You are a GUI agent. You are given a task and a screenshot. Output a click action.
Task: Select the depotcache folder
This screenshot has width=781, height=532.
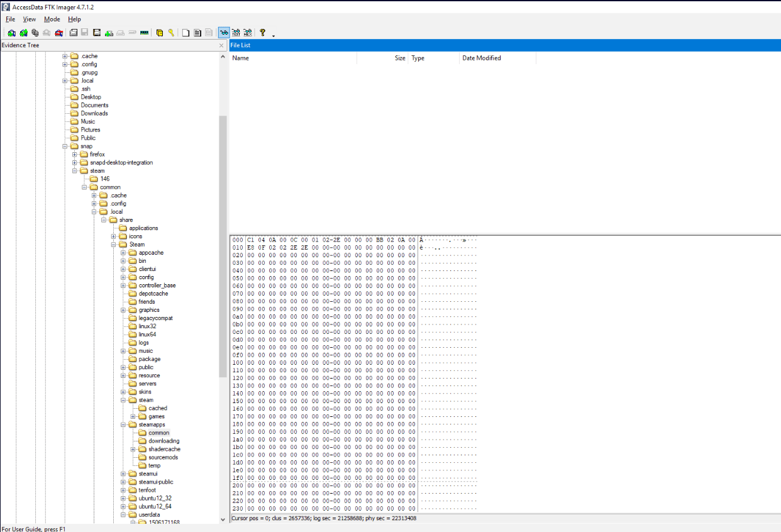(153, 293)
